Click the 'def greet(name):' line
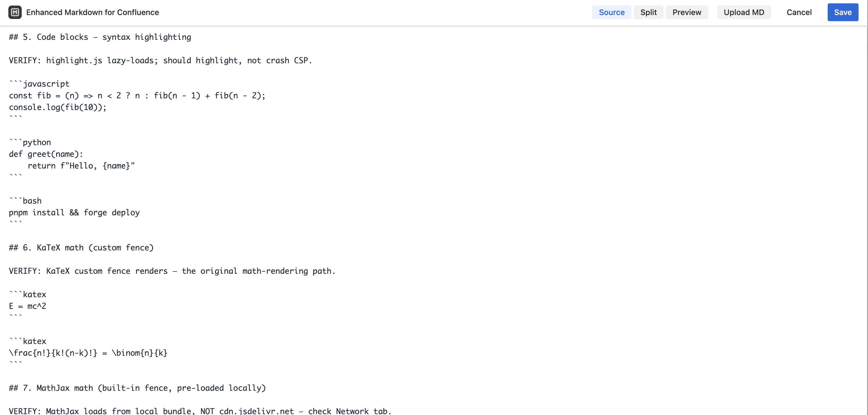The image size is (868, 415). (46, 154)
